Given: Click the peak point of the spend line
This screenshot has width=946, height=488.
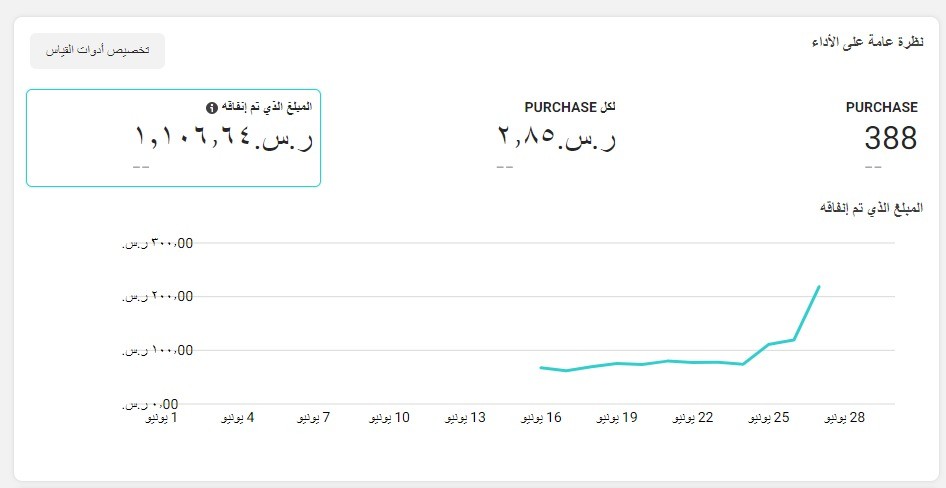Looking at the screenshot, I should click(x=819, y=286).
